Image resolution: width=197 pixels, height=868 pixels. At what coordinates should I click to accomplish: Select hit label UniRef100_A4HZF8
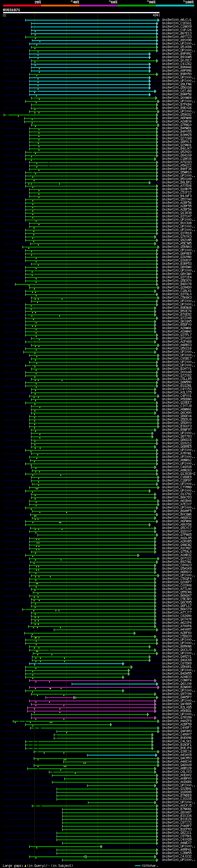tap(176, 721)
